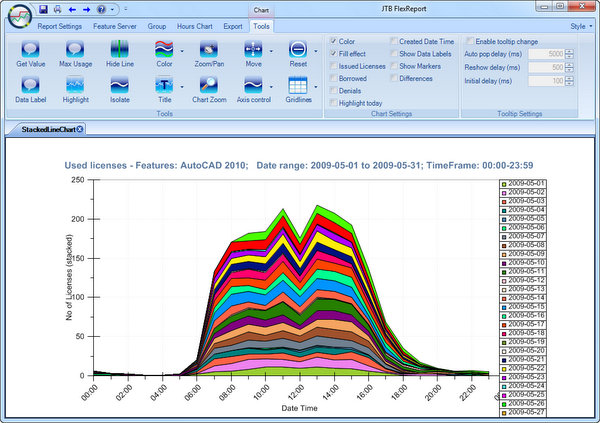This screenshot has width=600, height=423.
Task: Open the Hours Chart ribbon tab
Action: click(x=194, y=26)
